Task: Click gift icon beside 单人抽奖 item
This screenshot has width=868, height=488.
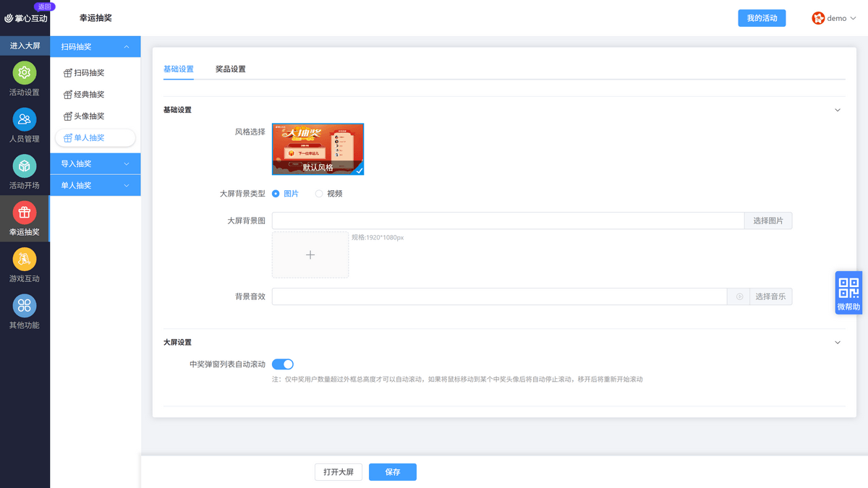Action: pyautogui.click(x=68, y=138)
